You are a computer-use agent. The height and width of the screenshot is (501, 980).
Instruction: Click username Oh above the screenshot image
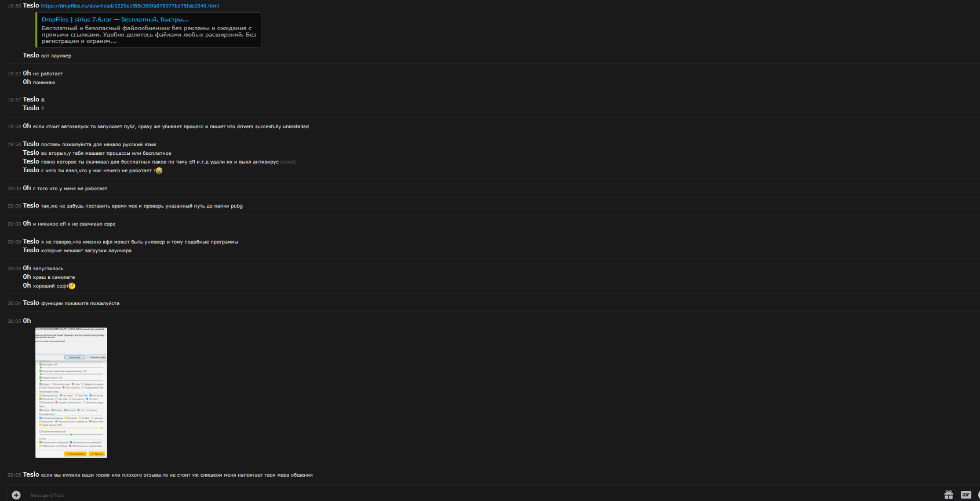pos(27,321)
